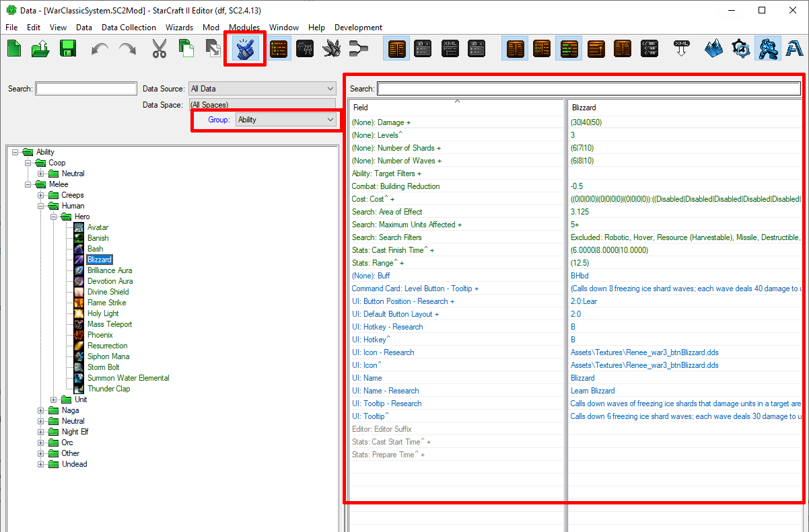Select Brilliance Aura ability
Image resolution: width=809 pixels, height=532 pixels.
click(110, 270)
